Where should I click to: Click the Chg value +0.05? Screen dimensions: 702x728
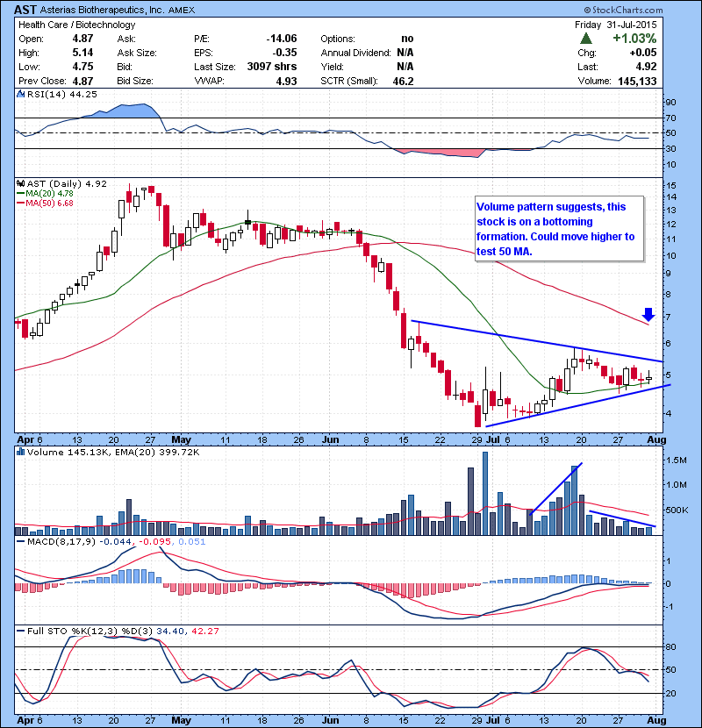pos(643,53)
